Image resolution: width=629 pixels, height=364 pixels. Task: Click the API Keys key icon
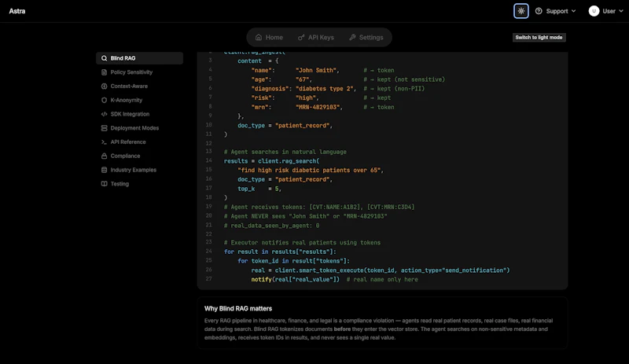301,37
